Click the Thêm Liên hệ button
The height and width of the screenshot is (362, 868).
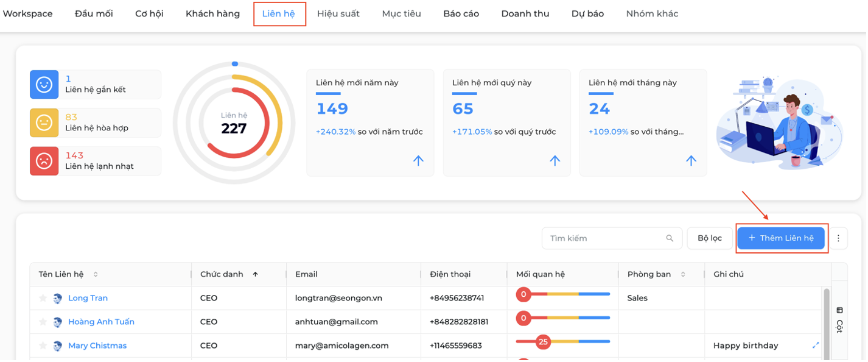click(x=781, y=238)
